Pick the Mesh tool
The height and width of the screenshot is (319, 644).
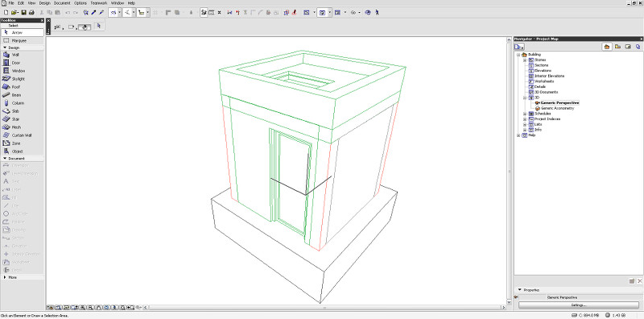pos(23,127)
